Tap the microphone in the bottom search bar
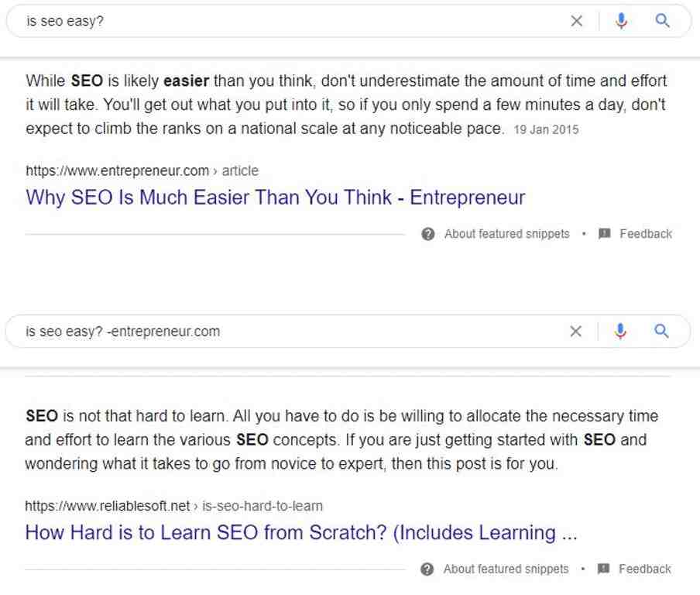700x595 pixels. pyautogui.click(x=619, y=331)
